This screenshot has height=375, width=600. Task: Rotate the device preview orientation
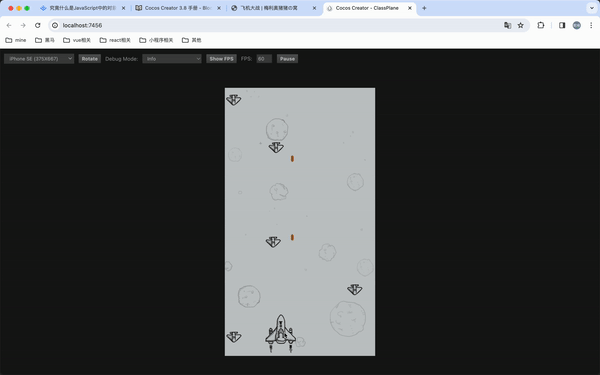(90, 59)
